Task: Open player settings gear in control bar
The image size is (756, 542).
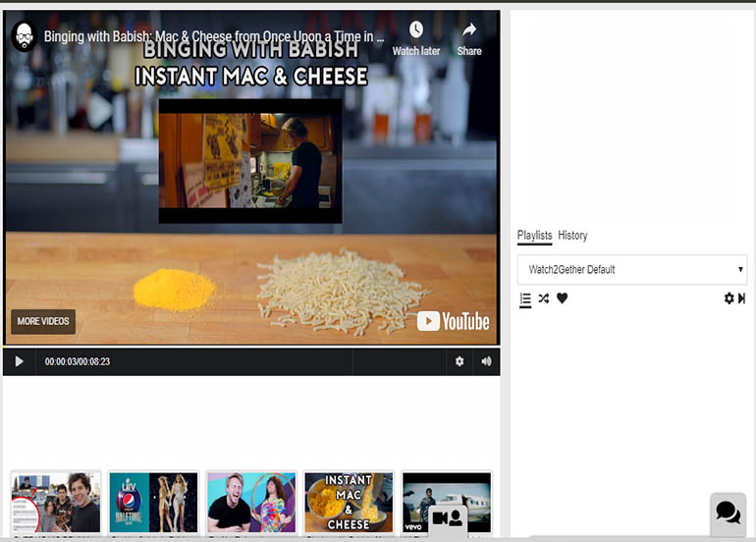Action: point(459,361)
